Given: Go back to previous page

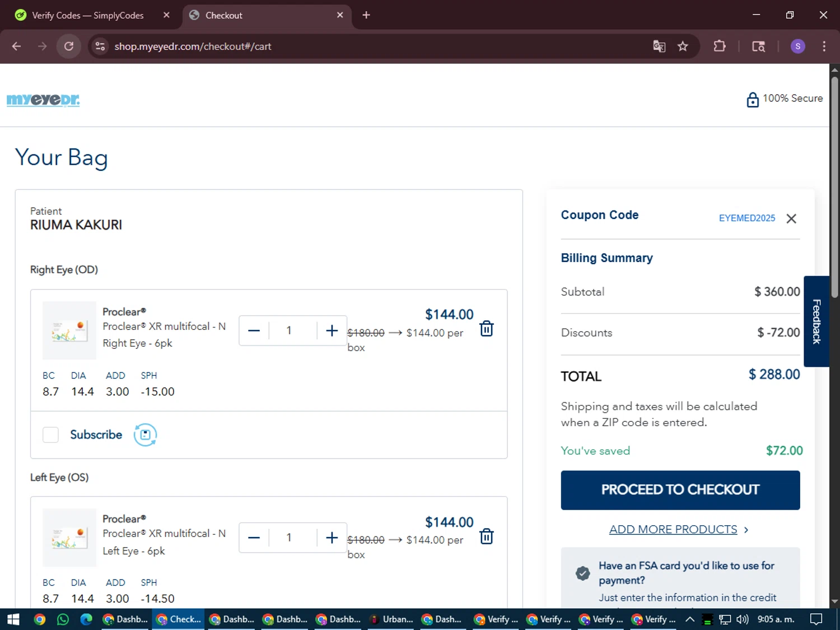Looking at the screenshot, I should (16, 46).
